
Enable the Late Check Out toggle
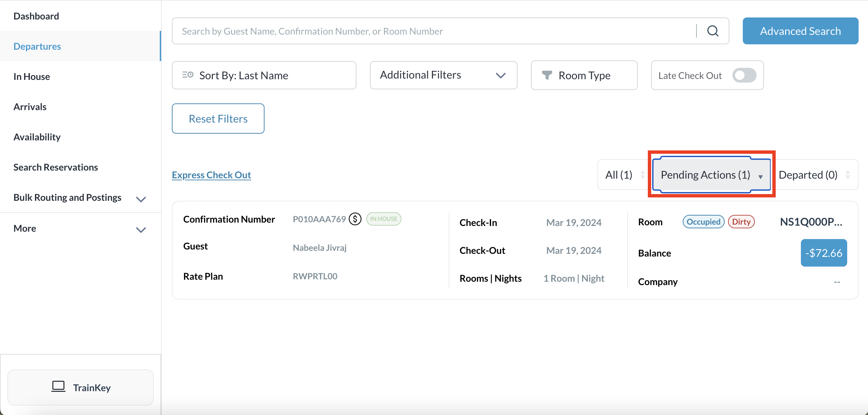click(x=744, y=75)
